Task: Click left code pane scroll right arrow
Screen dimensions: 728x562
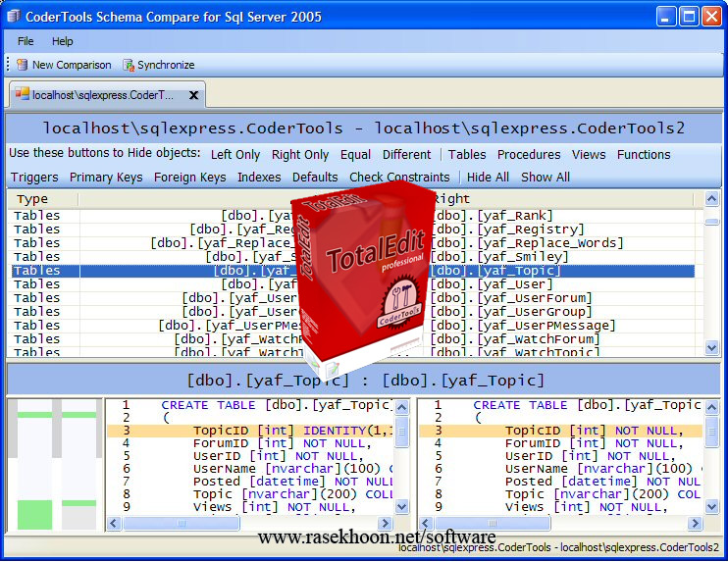Action: click(385, 524)
